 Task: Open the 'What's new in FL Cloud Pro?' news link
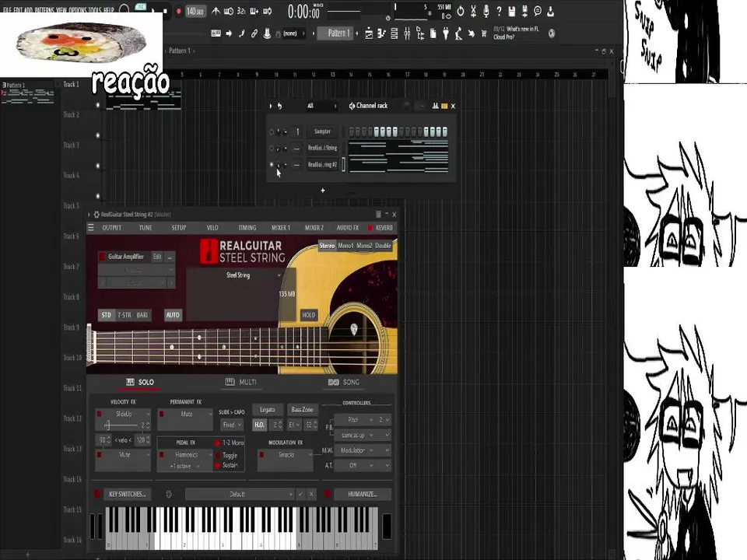pyautogui.click(x=517, y=33)
